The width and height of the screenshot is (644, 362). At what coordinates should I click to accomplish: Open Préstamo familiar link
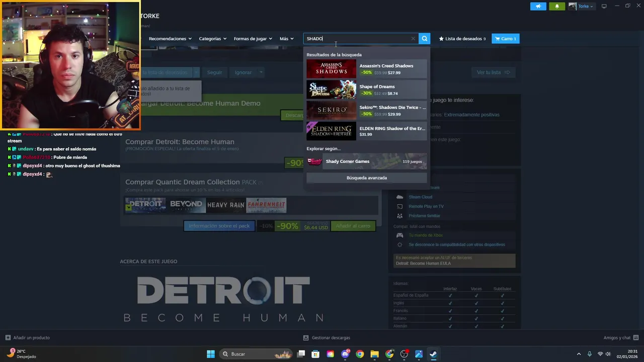tap(424, 216)
